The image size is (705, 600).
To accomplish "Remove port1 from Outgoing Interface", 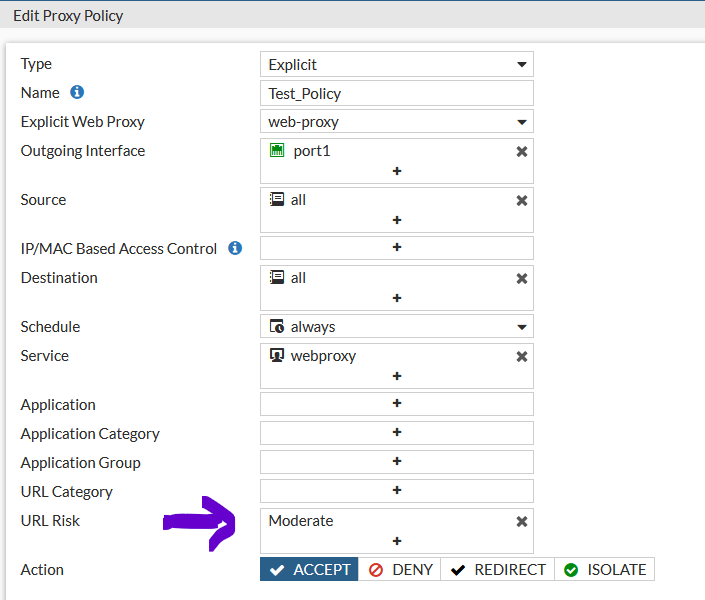I will pyautogui.click(x=521, y=151).
